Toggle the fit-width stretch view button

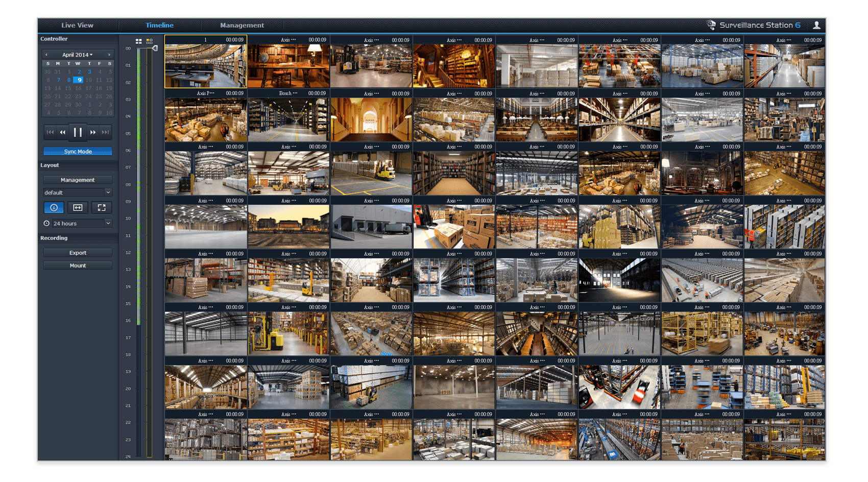[78, 207]
